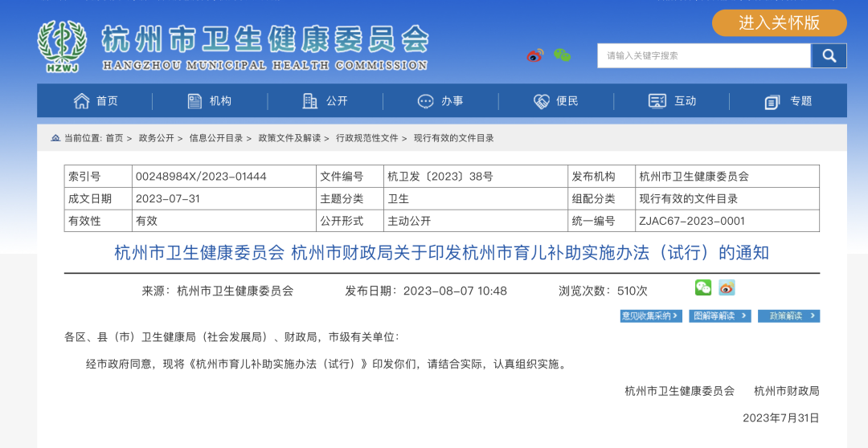Go to 现行有效的文件目录 in the breadcrumb
The image size is (868, 448).
[454, 138]
